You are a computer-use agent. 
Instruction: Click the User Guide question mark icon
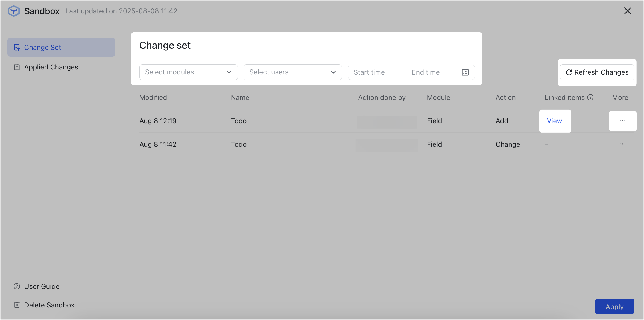pos(17,286)
